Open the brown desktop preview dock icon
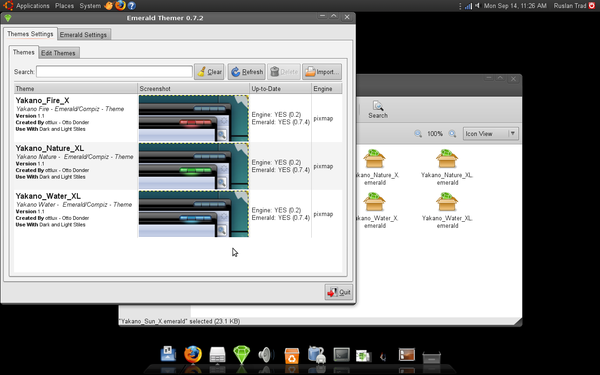 pyautogui.click(x=406, y=355)
